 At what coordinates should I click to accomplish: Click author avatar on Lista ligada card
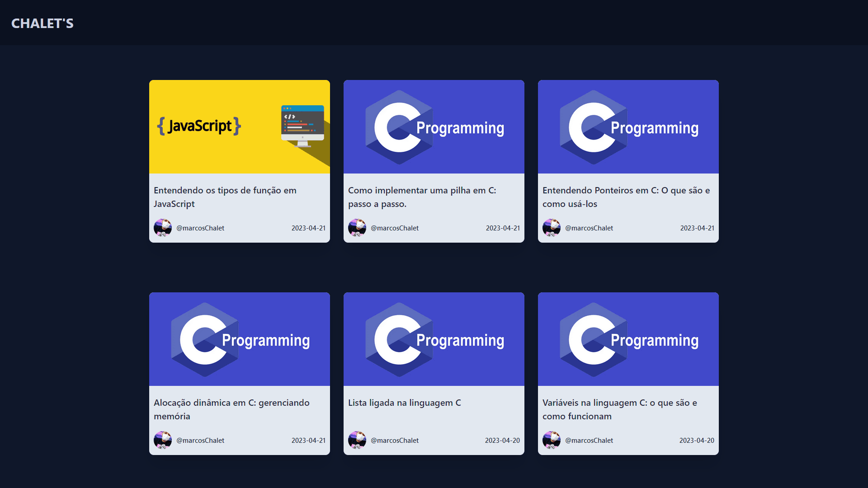tap(357, 440)
